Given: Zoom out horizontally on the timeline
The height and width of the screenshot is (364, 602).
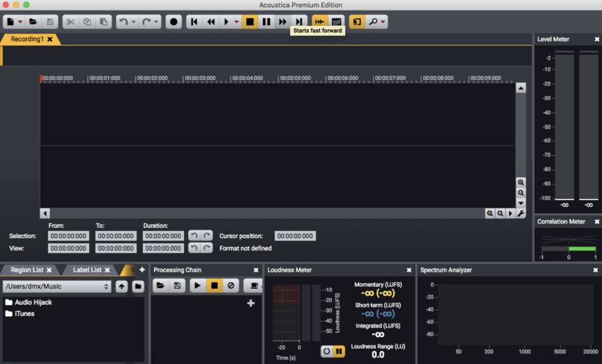Looking at the screenshot, I should point(500,214).
